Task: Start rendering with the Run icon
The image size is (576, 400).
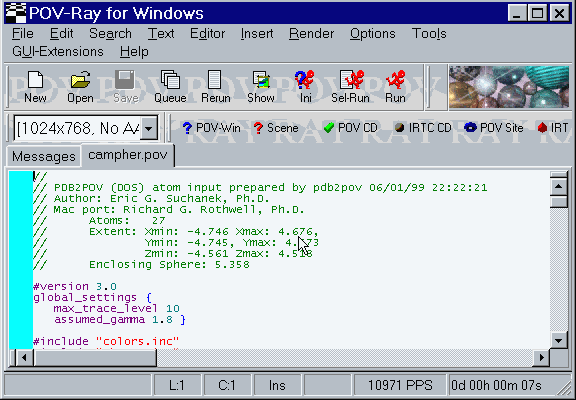Action: click(395, 87)
